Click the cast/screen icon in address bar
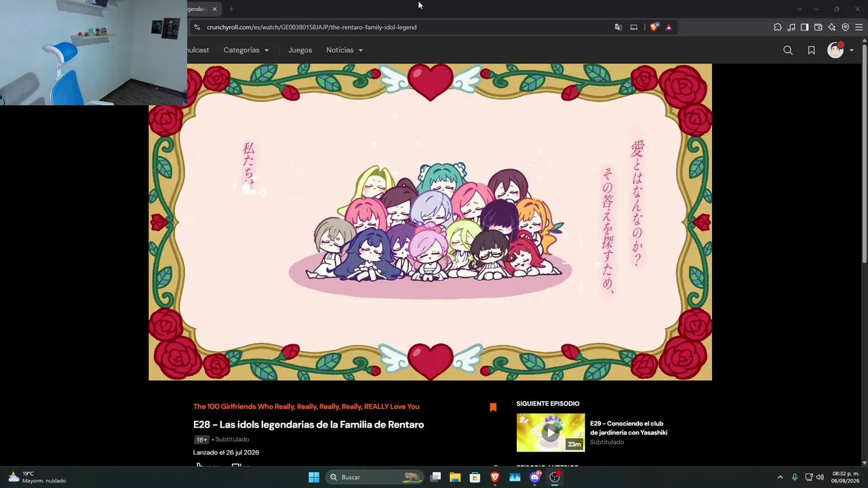The width and height of the screenshot is (868, 488). (634, 27)
